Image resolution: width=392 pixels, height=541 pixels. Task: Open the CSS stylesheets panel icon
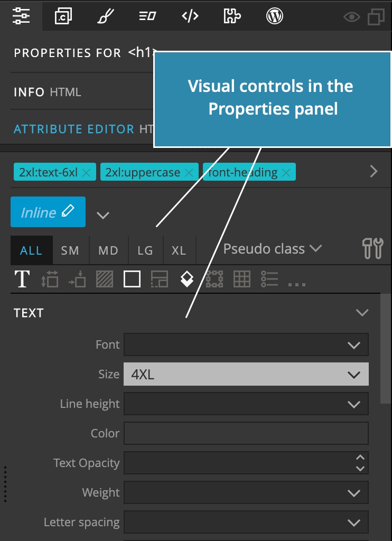coord(63,16)
